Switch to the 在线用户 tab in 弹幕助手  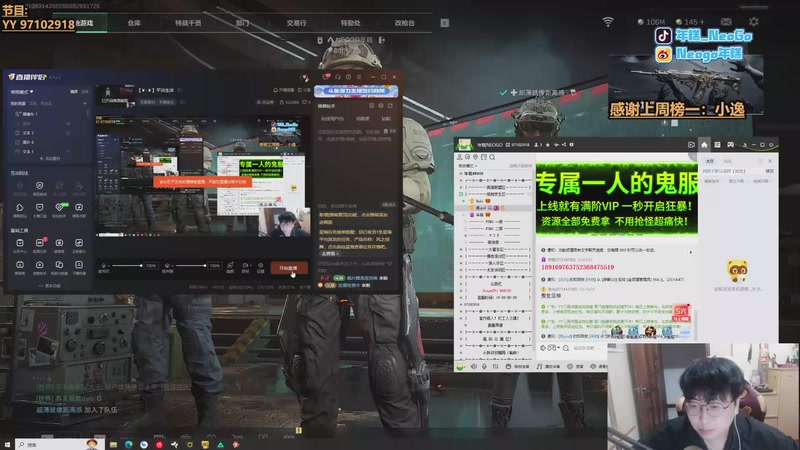tap(332, 118)
